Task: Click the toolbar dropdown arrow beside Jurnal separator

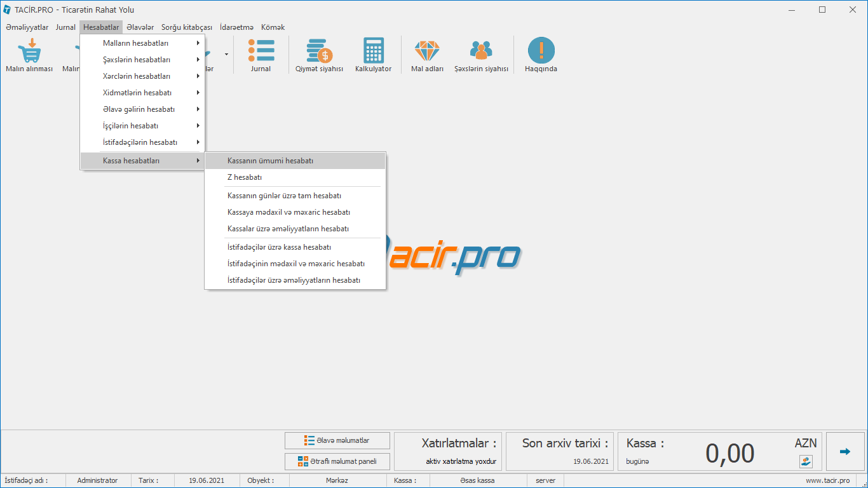Action: [226, 55]
